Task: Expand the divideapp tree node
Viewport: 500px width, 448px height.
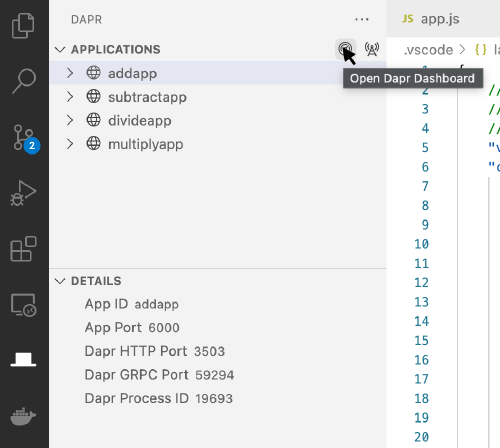Action: click(x=70, y=120)
